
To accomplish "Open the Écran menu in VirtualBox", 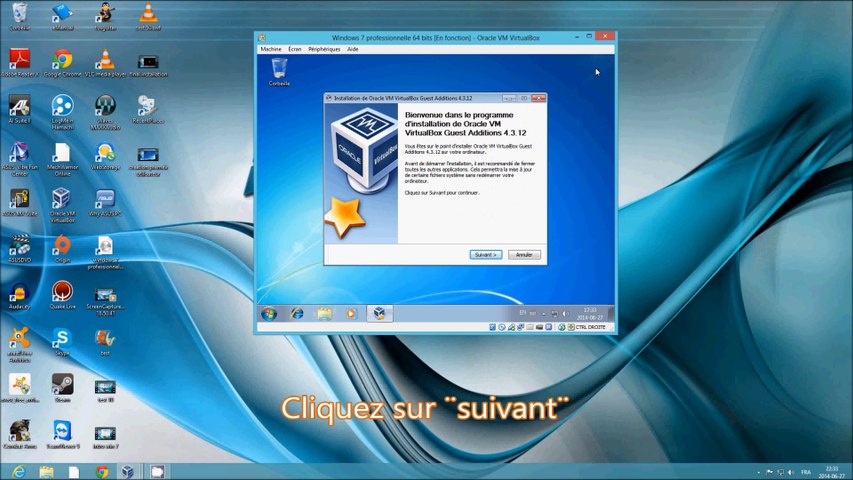I will (x=294, y=49).
